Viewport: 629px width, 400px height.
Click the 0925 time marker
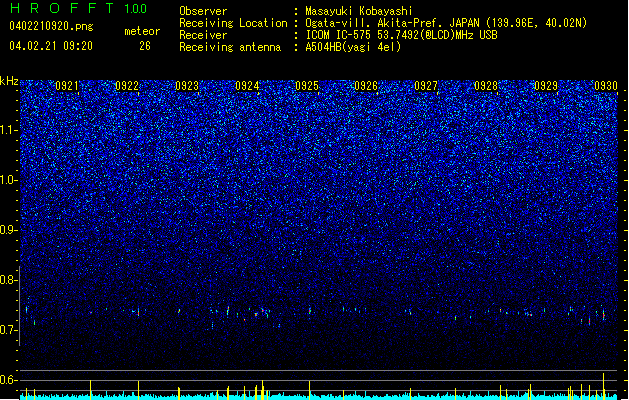click(x=307, y=86)
